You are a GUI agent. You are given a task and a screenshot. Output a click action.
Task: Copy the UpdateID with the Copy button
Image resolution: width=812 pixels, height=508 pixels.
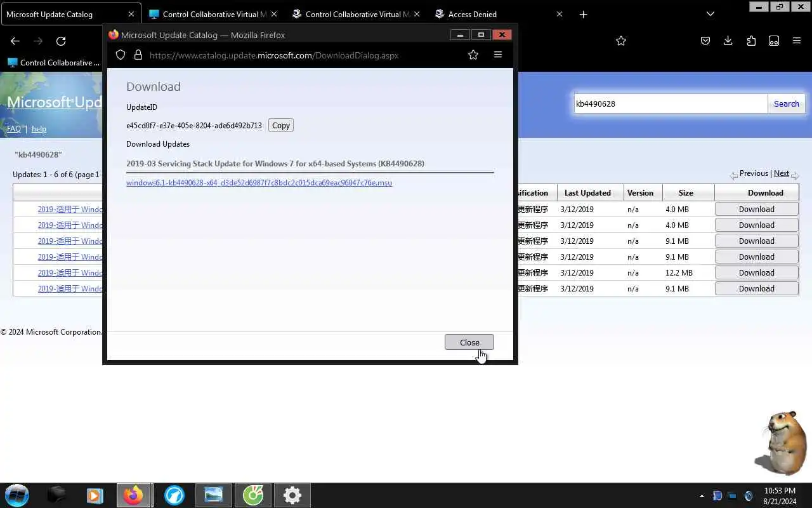click(x=280, y=125)
